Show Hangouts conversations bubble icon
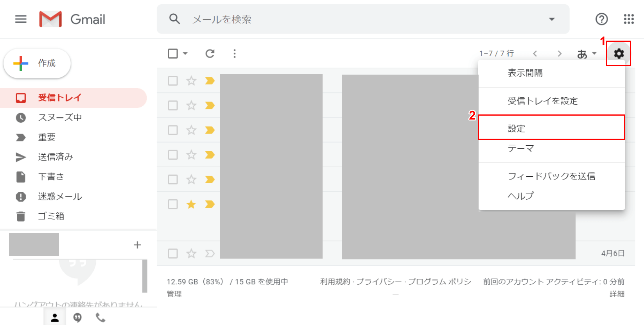Screen dimensions: 644x325 [x=77, y=318]
